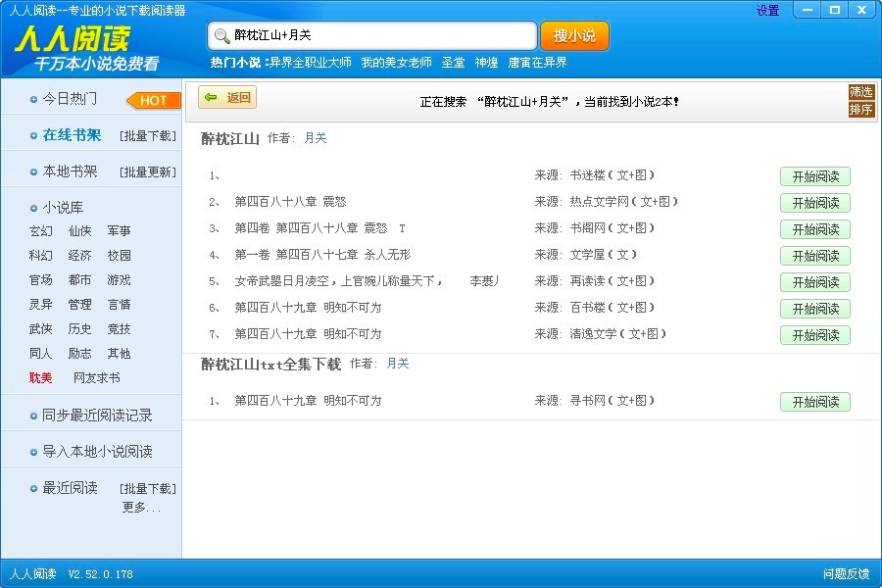882x588 pixels.
Task: Open 设置 in the title bar
Action: click(x=767, y=11)
